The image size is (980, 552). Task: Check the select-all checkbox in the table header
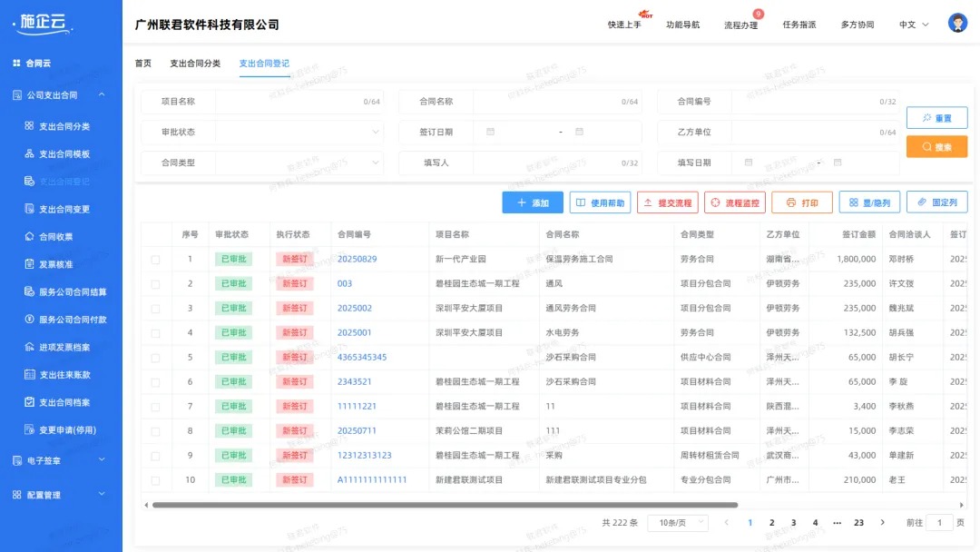point(156,233)
